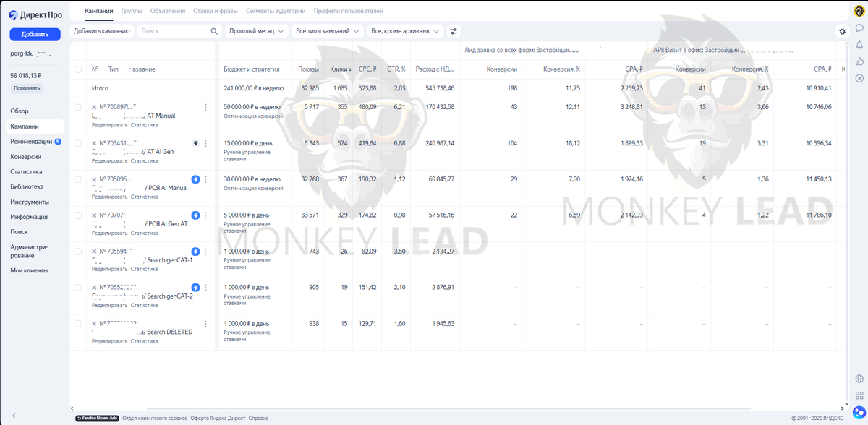The width and height of the screenshot is (868, 425).
Task: Open Библиотека in the left menu
Action: (27, 186)
